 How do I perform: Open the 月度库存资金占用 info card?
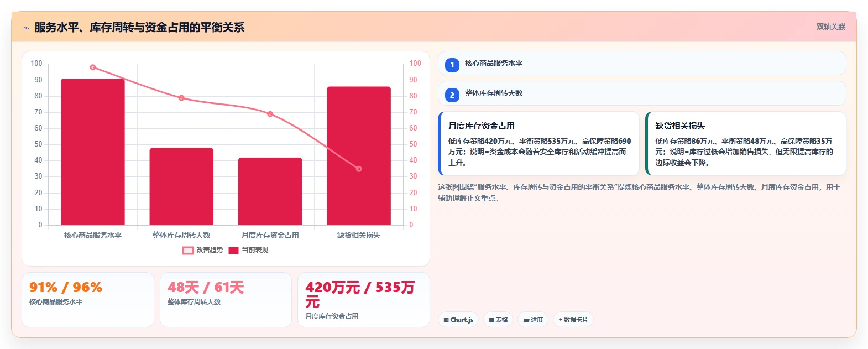coord(538,144)
